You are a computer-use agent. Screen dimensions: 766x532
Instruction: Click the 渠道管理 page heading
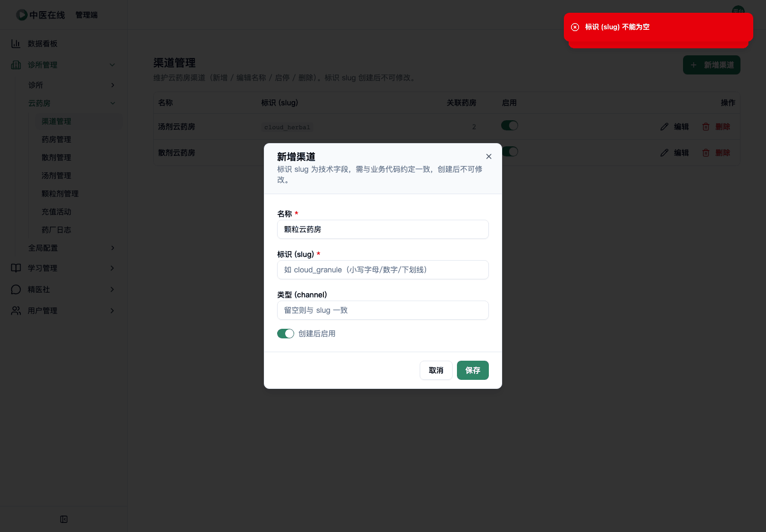[x=174, y=63]
